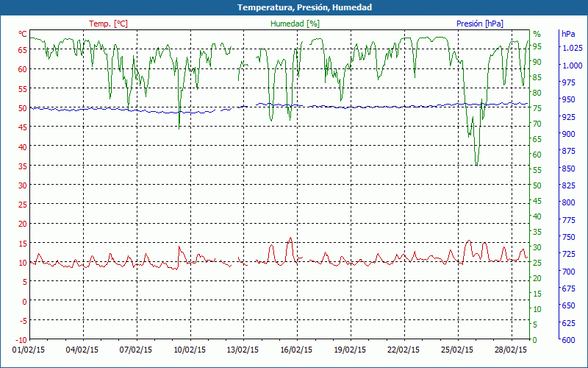Click the green humidity axis value 50
The height and width of the screenshot is (368, 588).
[x=537, y=185]
